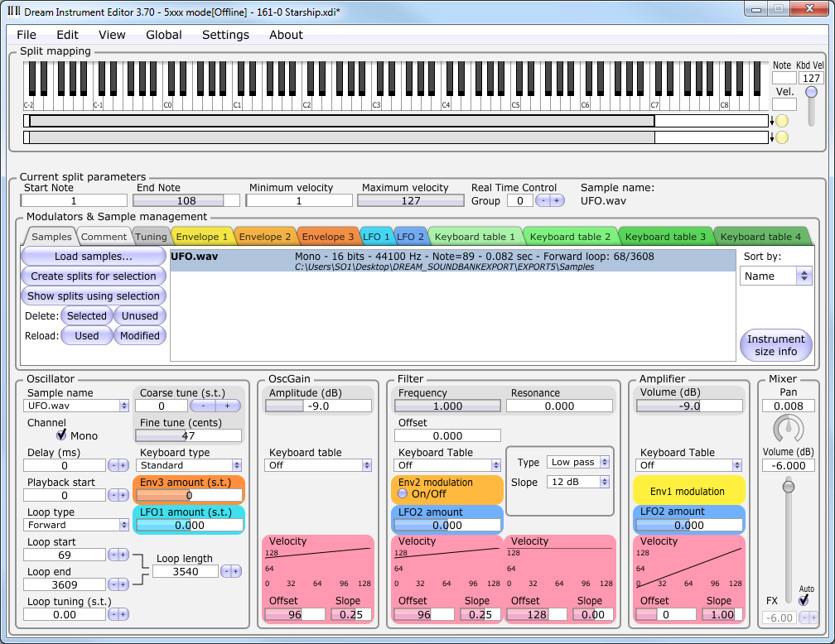The image size is (835, 644).
Task: Click the Filter Resonance field
Action: (x=559, y=406)
